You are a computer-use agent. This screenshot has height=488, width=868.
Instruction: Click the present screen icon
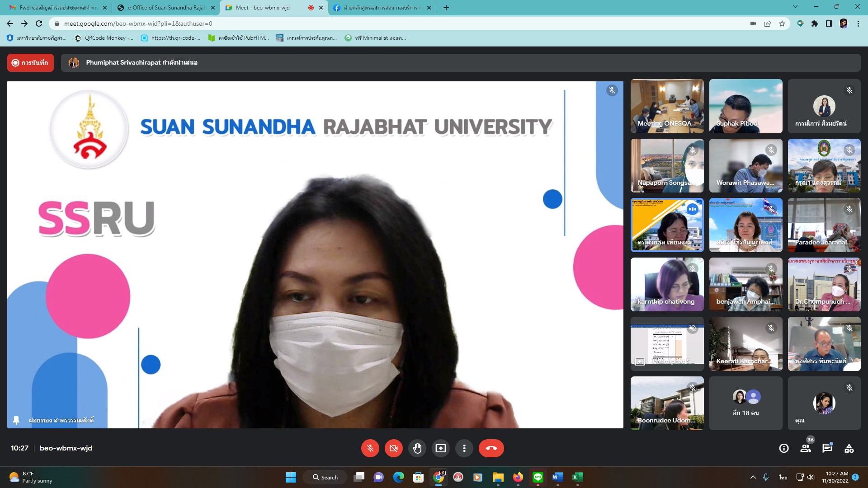click(x=440, y=448)
